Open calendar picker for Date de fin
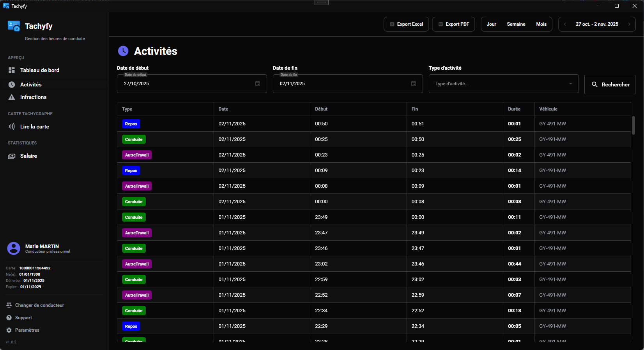 click(x=414, y=84)
